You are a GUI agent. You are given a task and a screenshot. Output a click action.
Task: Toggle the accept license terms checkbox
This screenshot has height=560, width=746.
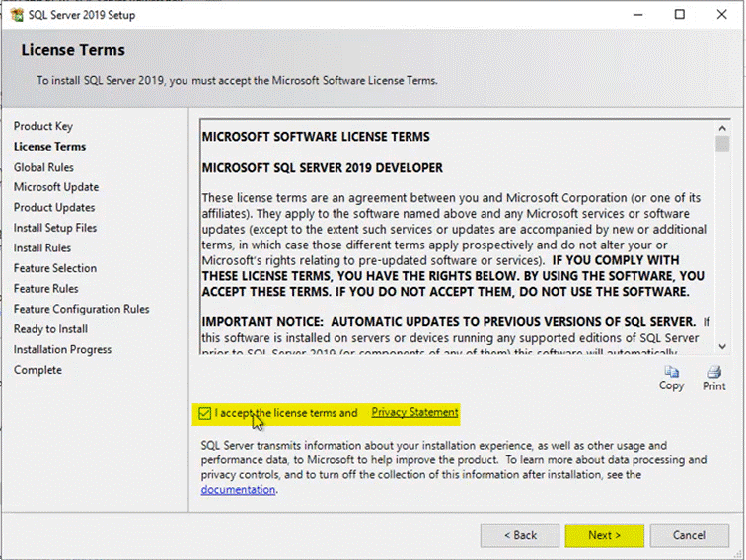coord(204,413)
